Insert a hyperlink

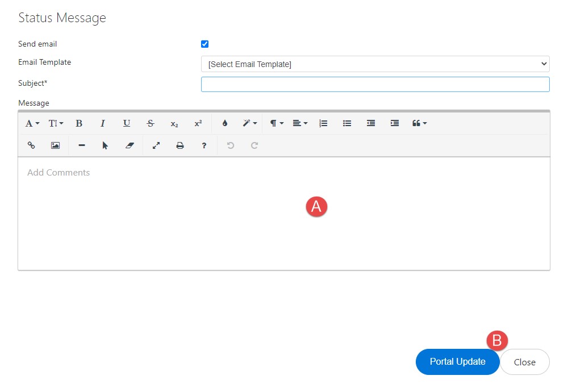pyautogui.click(x=31, y=145)
